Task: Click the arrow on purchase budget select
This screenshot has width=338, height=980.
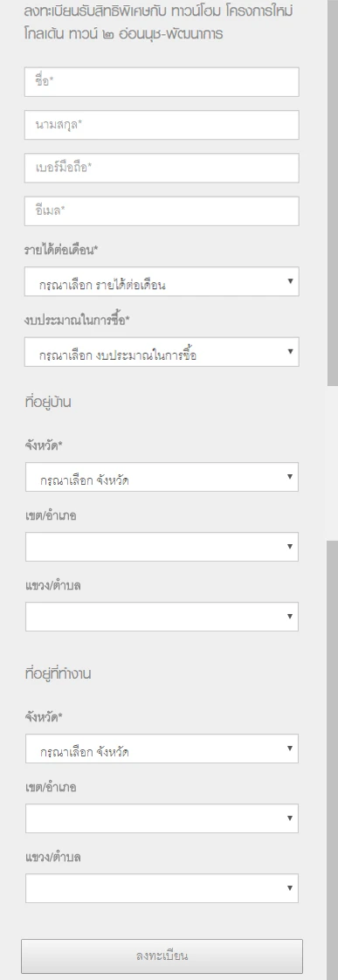Action: click(290, 351)
